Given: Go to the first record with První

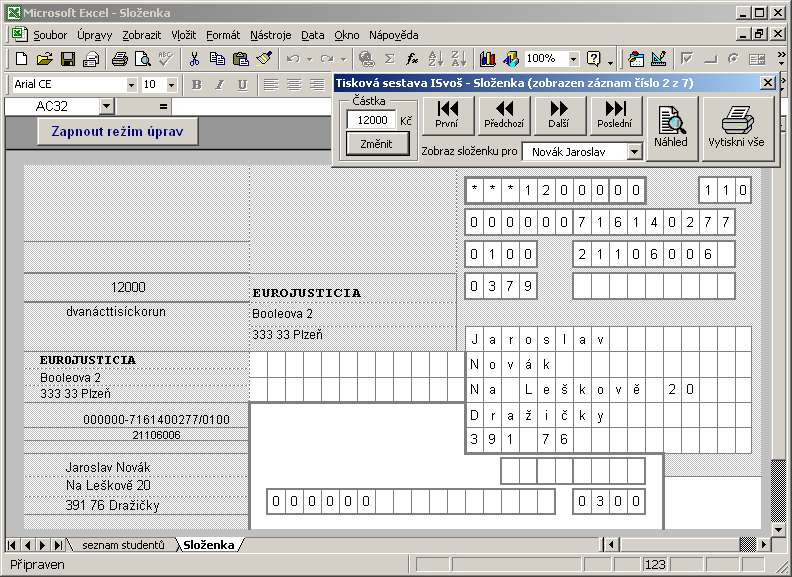Looking at the screenshot, I should 447,115.
